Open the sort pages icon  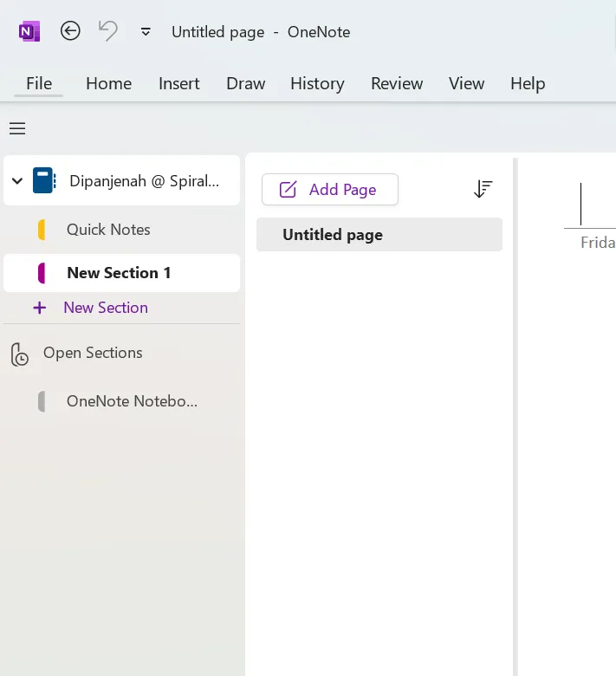(483, 189)
